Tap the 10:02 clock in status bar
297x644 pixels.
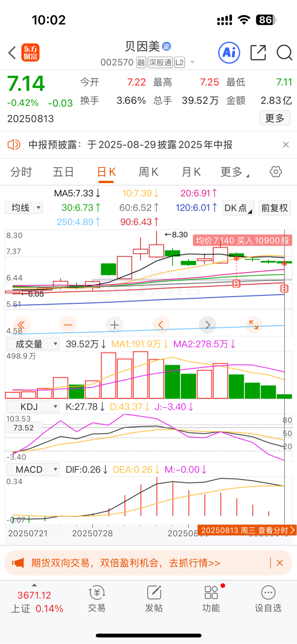pyautogui.click(x=49, y=20)
